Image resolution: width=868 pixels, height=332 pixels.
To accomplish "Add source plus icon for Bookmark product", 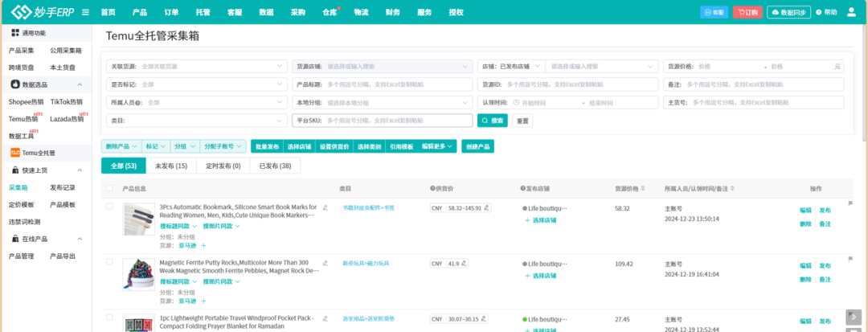I will [203, 245].
